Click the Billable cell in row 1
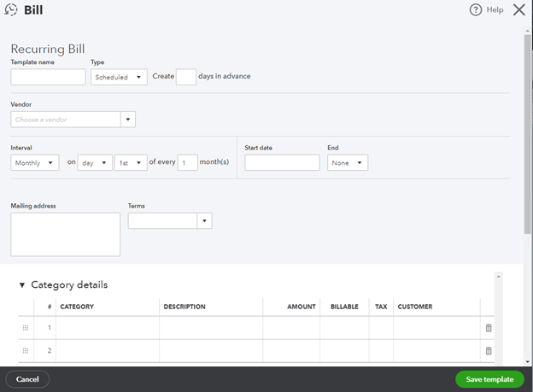 [344, 328]
